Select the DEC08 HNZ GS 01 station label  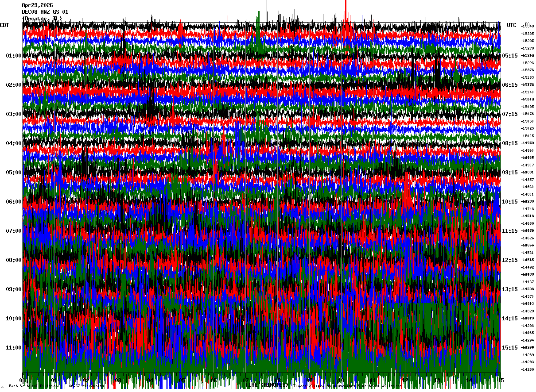[x=45, y=12]
